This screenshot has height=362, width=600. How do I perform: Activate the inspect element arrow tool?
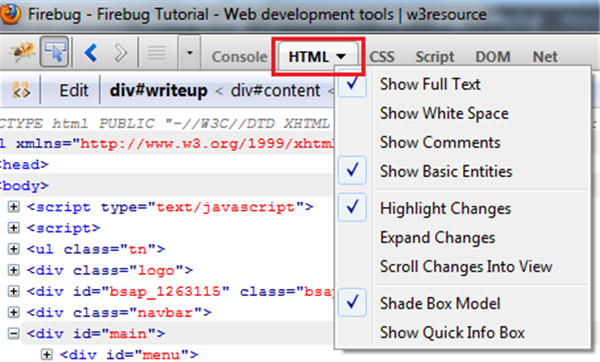(54, 52)
